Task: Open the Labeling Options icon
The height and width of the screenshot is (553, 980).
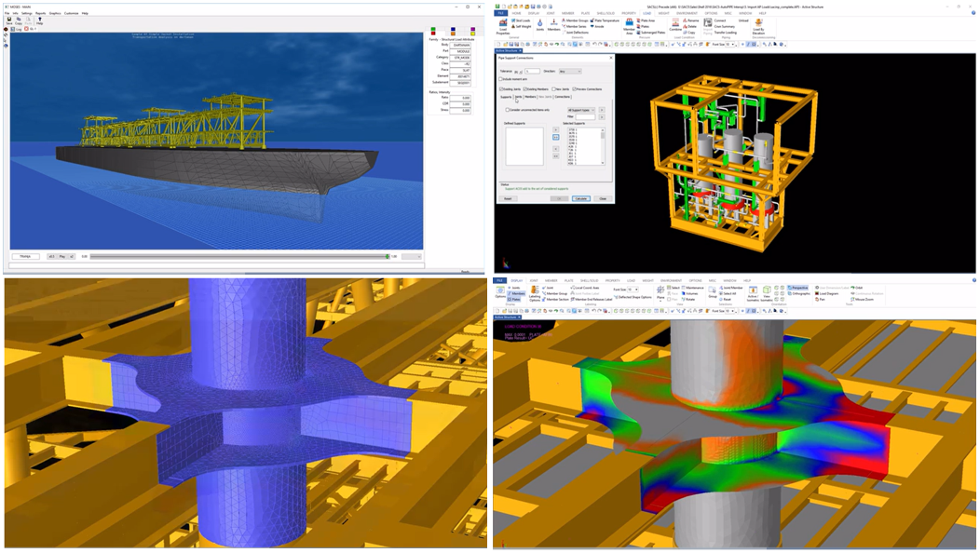Action: pos(534,295)
